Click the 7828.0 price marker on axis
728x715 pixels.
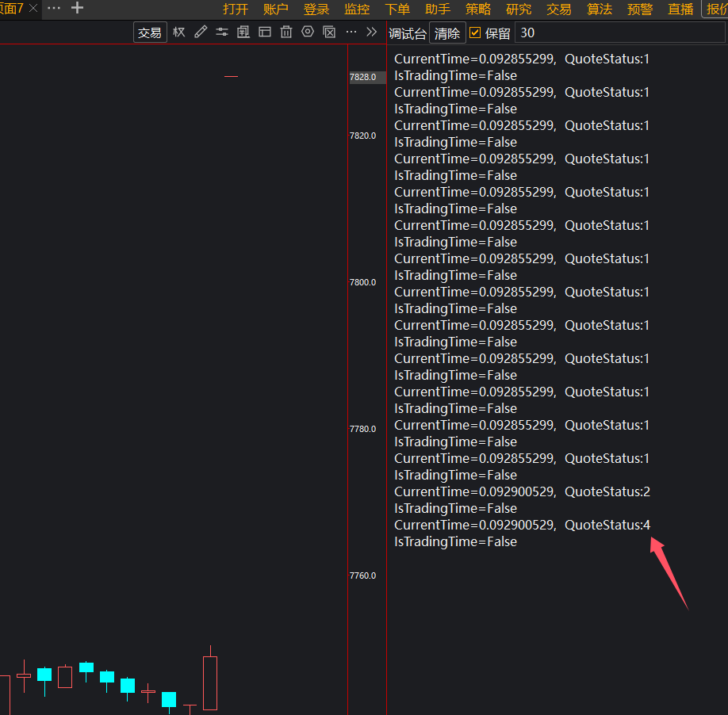362,77
